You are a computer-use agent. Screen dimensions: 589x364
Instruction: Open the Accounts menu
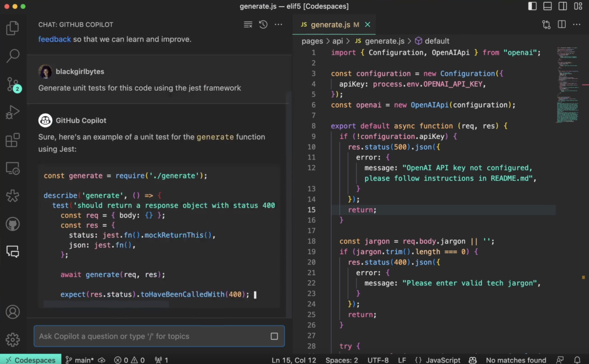pos(13,312)
